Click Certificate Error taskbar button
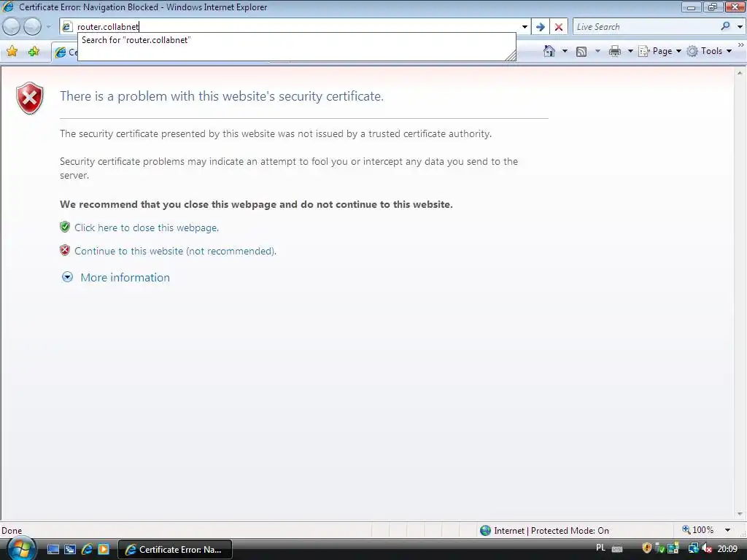 [175, 550]
